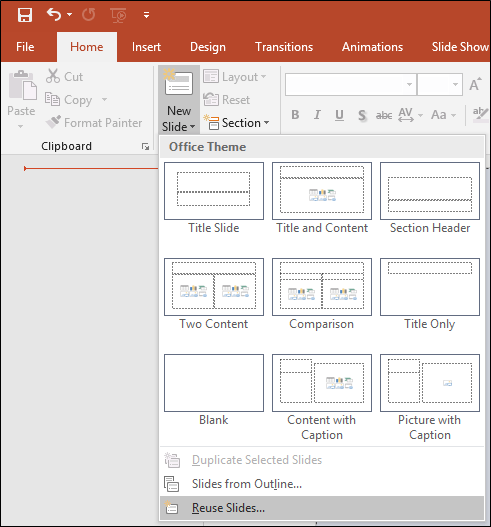The height and width of the screenshot is (527, 491).
Task: Click the Increase Font Size icon
Action: pos(476,84)
